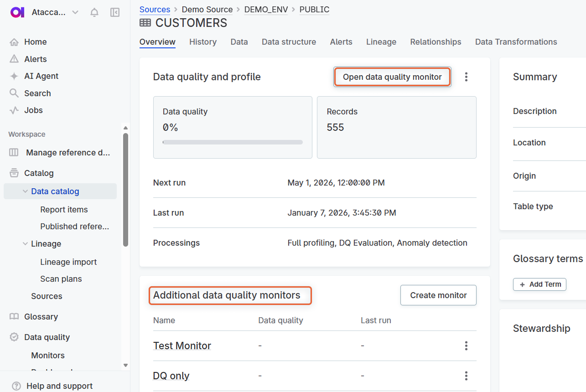Viewport: 586px width, 392px height.
Task: Switch to the Lineage tab
Action: (x=381, y=42)
